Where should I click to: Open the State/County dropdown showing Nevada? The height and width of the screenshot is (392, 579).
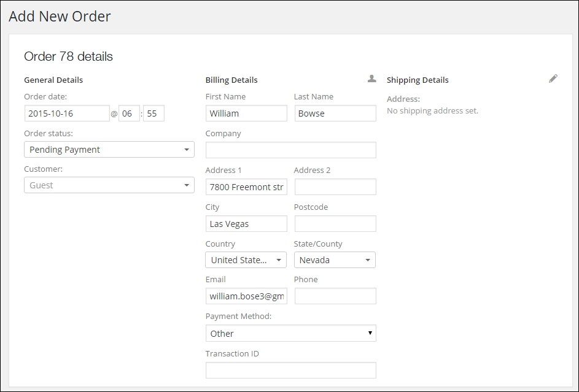pos(335,259)
